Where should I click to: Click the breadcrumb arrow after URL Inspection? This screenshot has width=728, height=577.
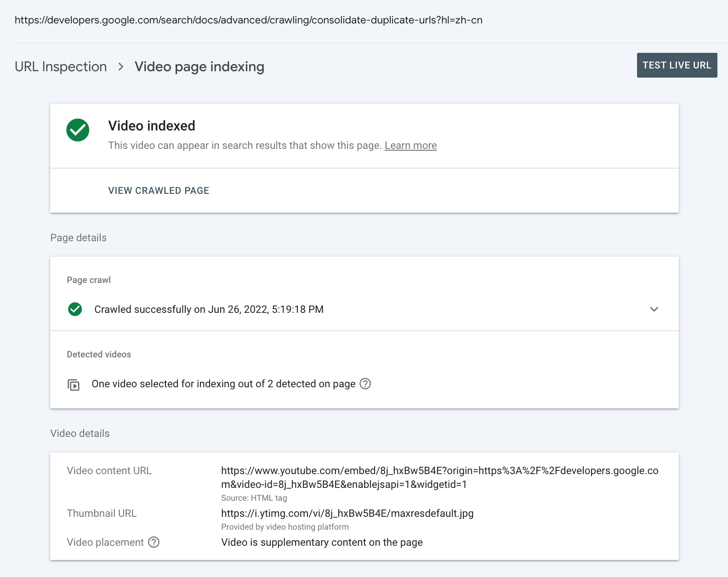pyautogui.click(x=121, y=67)
